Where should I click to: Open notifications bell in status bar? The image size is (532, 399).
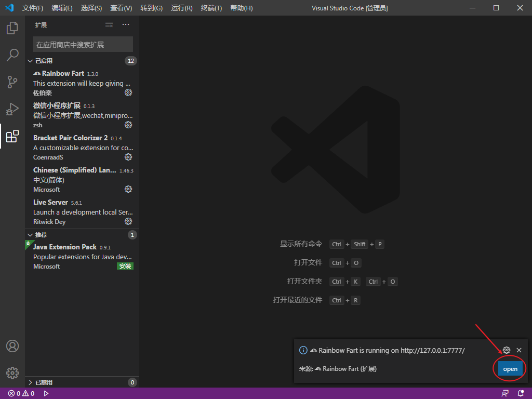pos(521,394)
